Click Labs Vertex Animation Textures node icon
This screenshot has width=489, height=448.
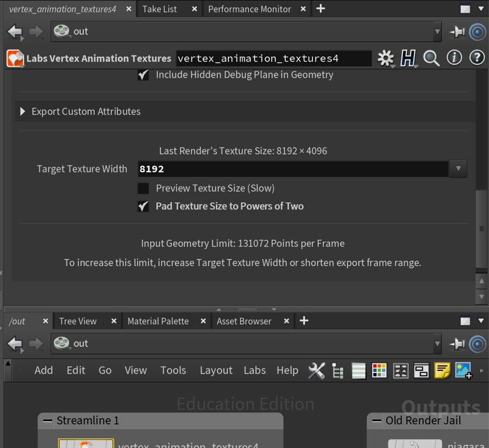click(x=15, y=59)
